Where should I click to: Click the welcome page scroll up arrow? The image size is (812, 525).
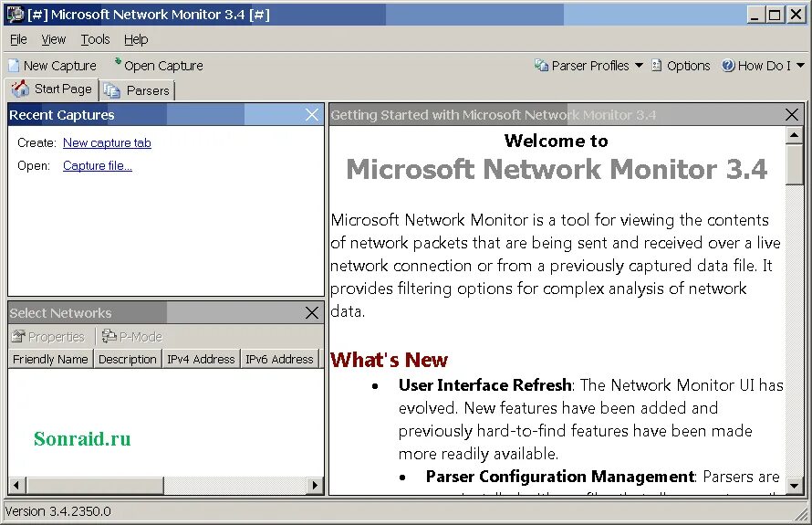(794, 135)
